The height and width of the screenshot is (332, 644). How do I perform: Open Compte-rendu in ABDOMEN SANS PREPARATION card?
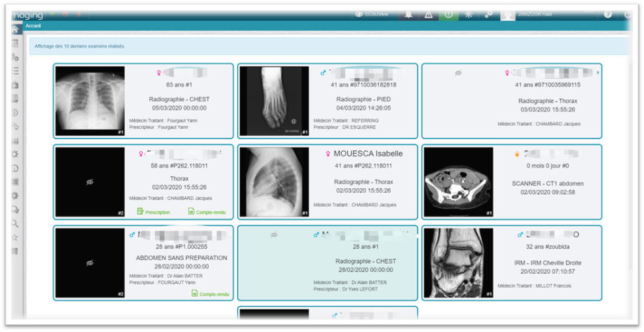(210, 294)
